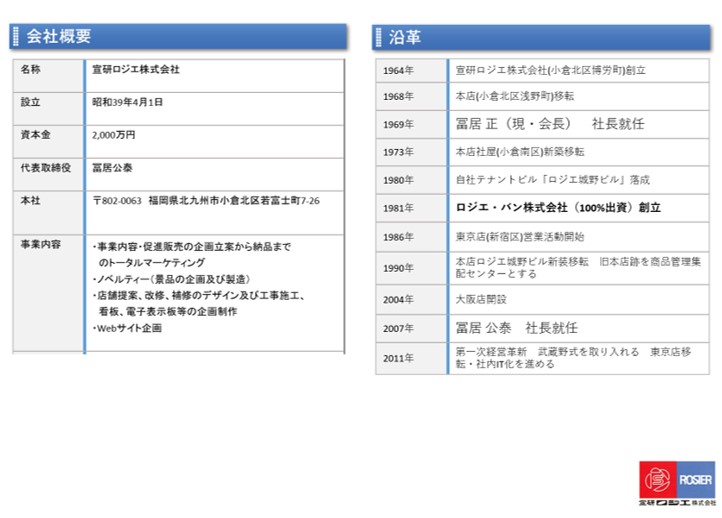722x518 pixels.
Task: Click the 1980年 year cell
Action: click(x=411, y=180)
